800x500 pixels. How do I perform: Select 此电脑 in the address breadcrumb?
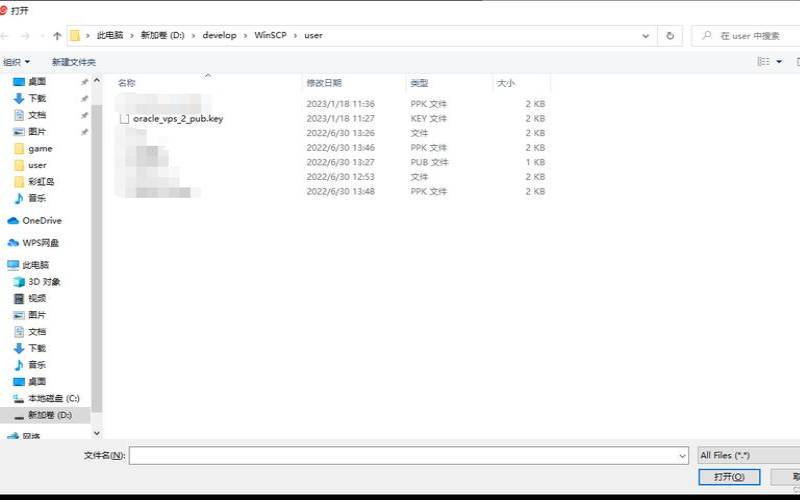110,35
